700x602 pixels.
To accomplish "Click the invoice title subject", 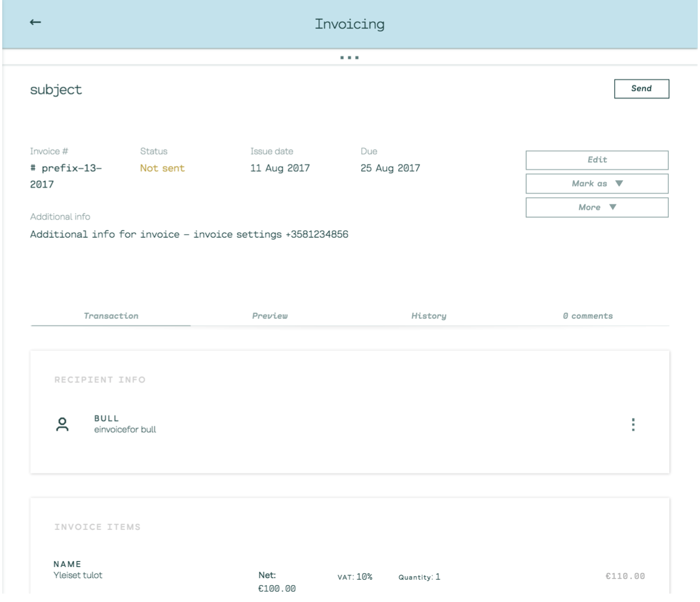I will point(56,90).
